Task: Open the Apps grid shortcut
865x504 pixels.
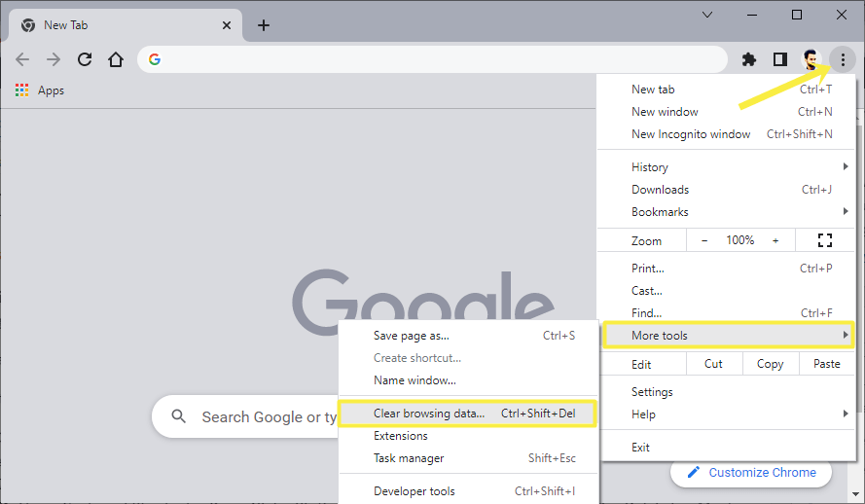Action: click(40, 90)
